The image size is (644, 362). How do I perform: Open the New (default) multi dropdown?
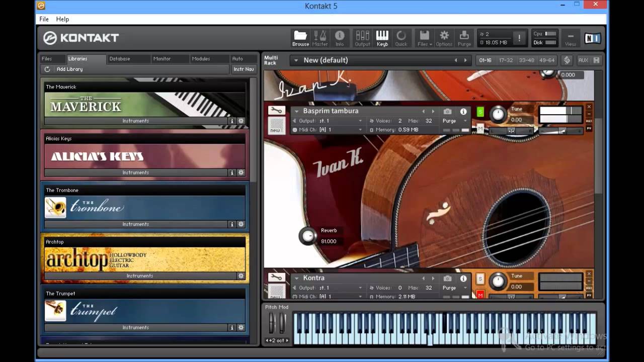[297, 60]
